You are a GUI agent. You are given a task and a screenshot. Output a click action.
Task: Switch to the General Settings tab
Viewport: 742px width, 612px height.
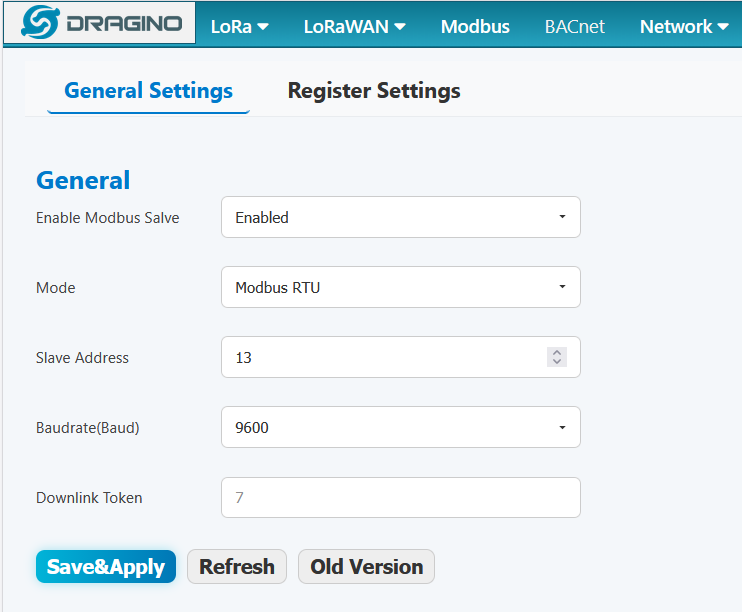149,91
